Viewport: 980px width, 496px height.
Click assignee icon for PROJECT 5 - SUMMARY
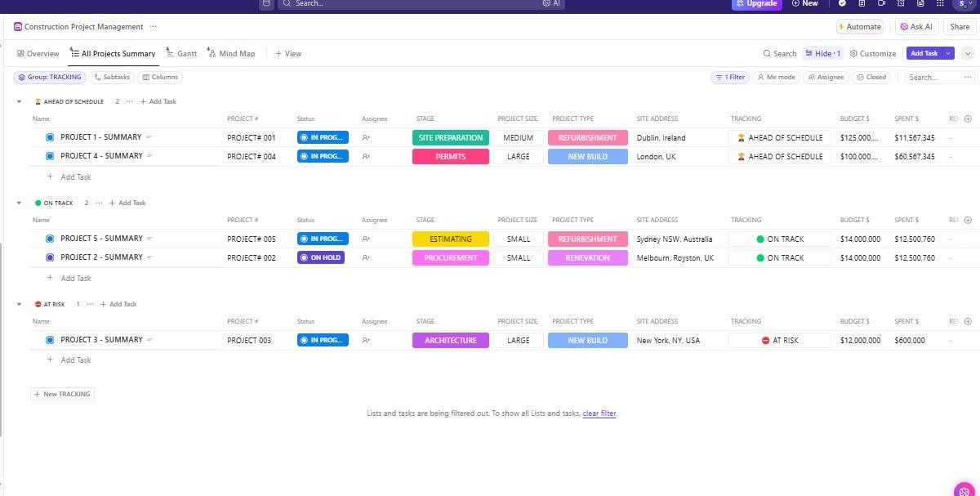point(366,239)
